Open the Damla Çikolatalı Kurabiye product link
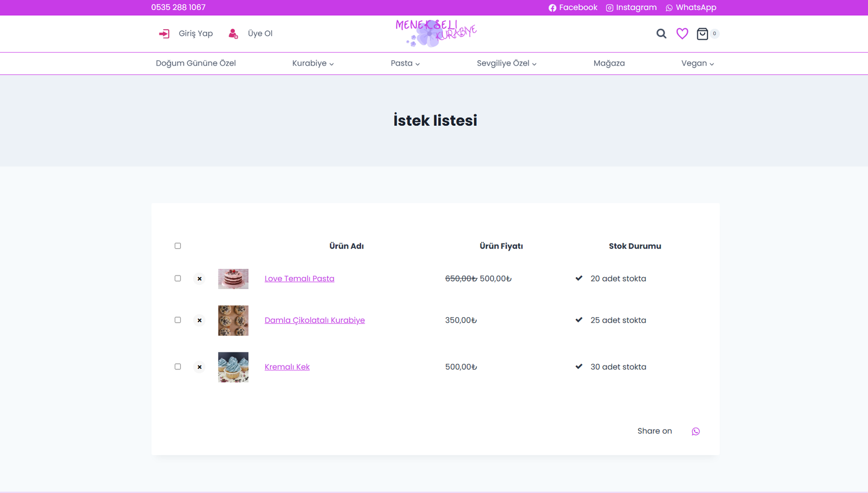This screenshot has height=493, width=868. click(x=315, y=321)
